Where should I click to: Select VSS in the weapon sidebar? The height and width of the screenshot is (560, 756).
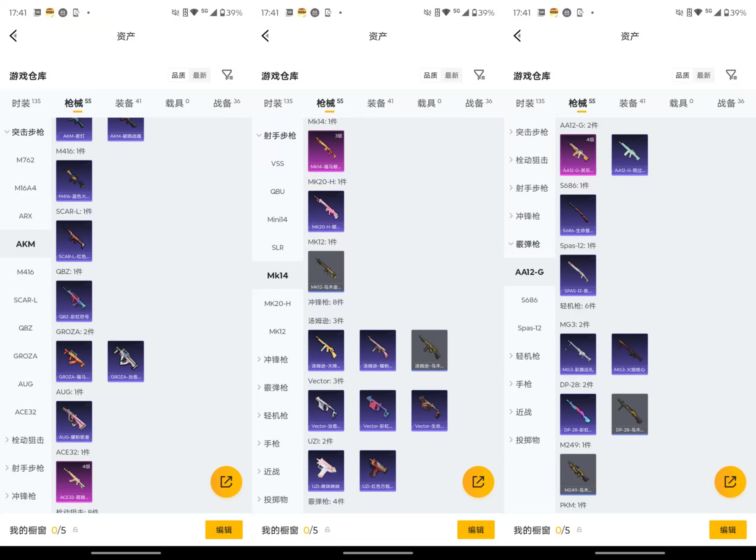(x=277, y=164)
